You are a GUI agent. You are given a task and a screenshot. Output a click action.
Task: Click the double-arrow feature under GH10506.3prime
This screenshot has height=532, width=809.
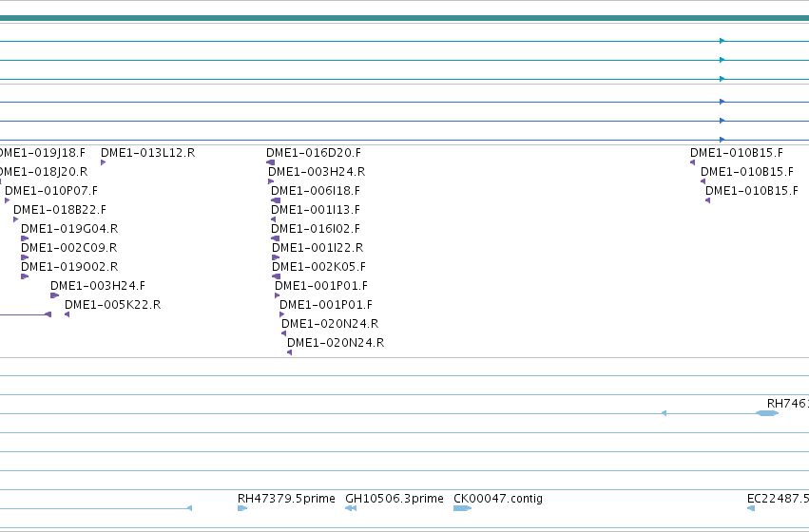[x=351, y=508]
